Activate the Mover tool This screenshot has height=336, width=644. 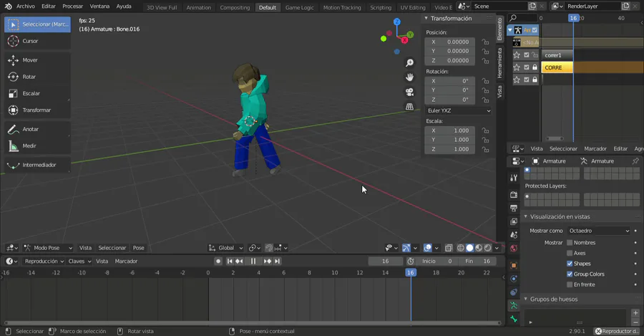pos(37,60)
